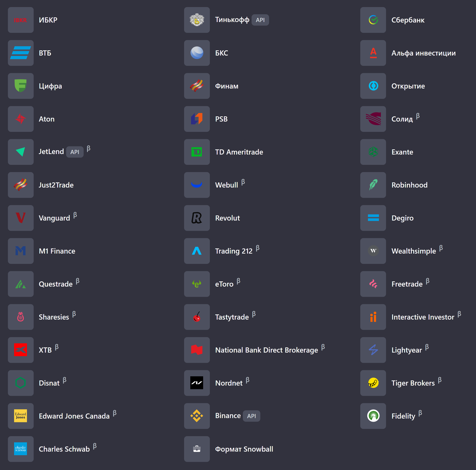The width and height of the screenshot is (476, 470).
Task: Click the beta mark next to Vanguard
Action: (x=75, y=215)
